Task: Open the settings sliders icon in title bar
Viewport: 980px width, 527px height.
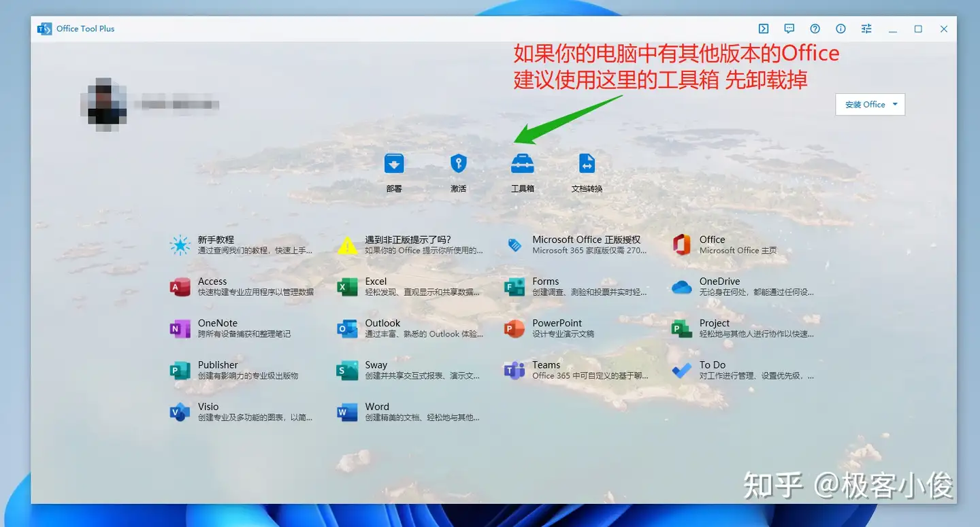Action: tap(866, 29)
